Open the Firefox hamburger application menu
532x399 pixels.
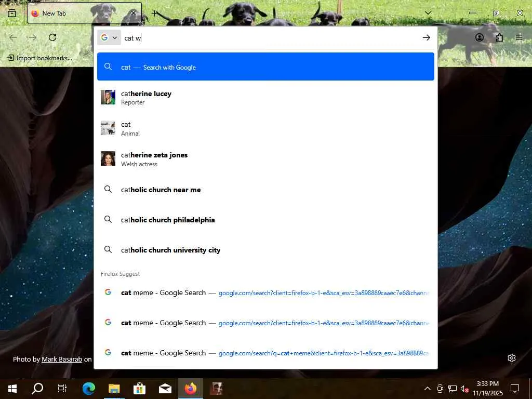[x=519, y=37]
